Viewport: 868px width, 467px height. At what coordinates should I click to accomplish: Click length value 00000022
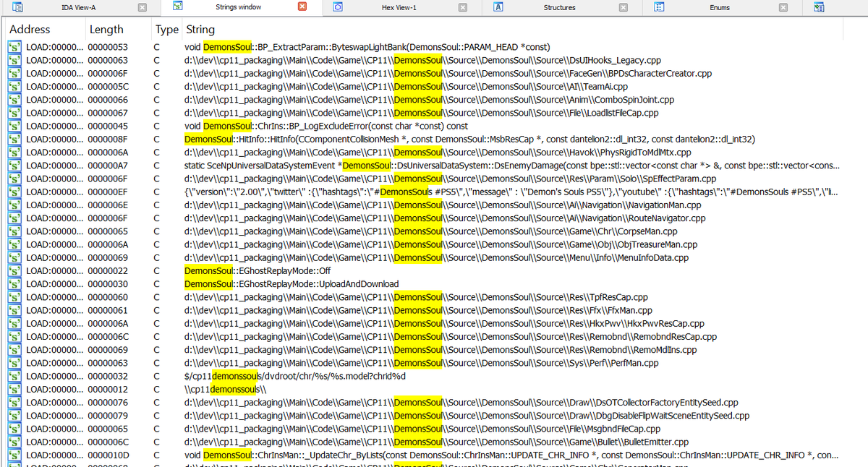click(108, 270)
